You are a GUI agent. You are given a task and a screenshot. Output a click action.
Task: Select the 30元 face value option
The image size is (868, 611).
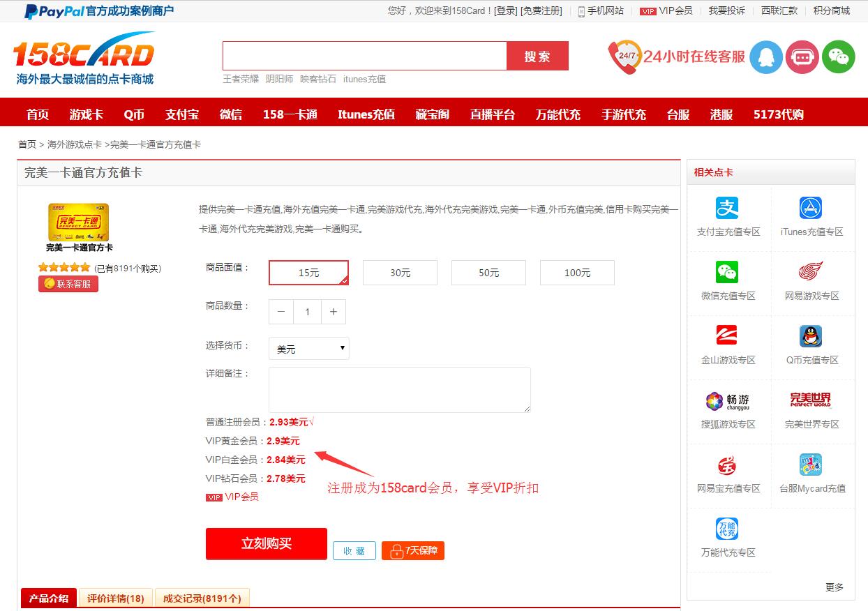[400, 273]
